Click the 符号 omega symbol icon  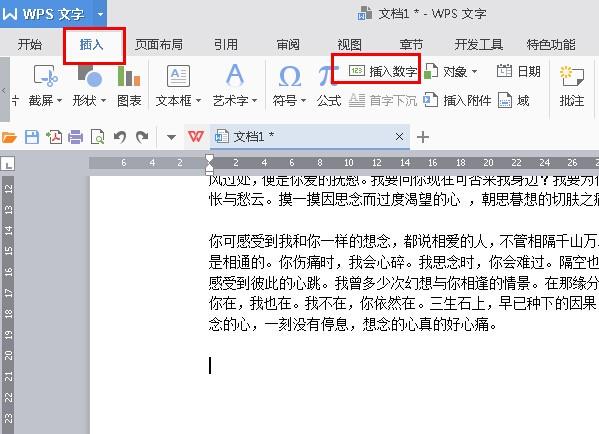[290, 76]
